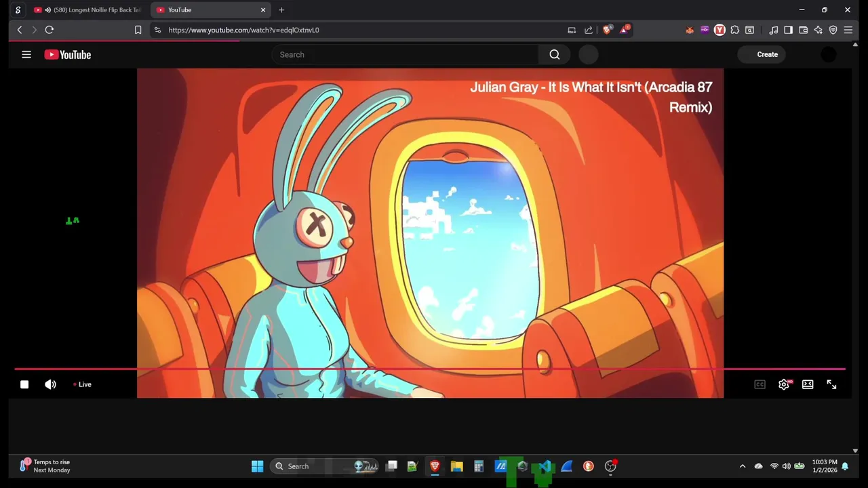868x488 pixels.
Task: Click the YouTube URL in the address bar
Action: 243,30
